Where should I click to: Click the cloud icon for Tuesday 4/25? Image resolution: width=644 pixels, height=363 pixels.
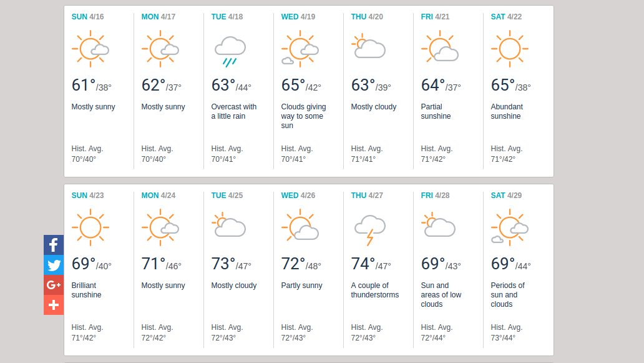coord(229,226)
